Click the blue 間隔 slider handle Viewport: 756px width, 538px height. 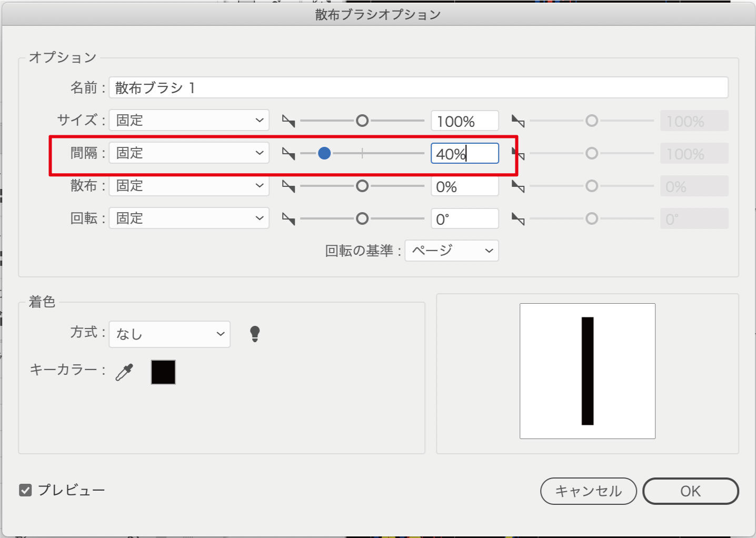click(x=324, y=153)
